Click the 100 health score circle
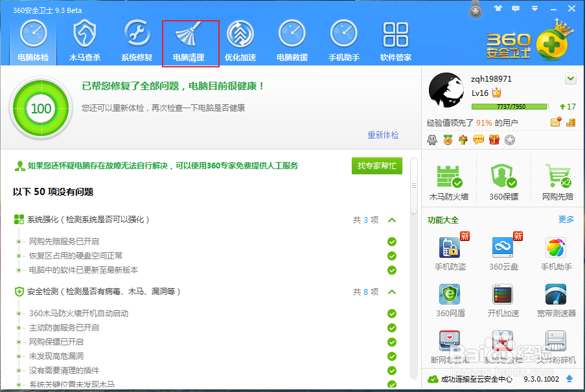 (x=41, y=109)
